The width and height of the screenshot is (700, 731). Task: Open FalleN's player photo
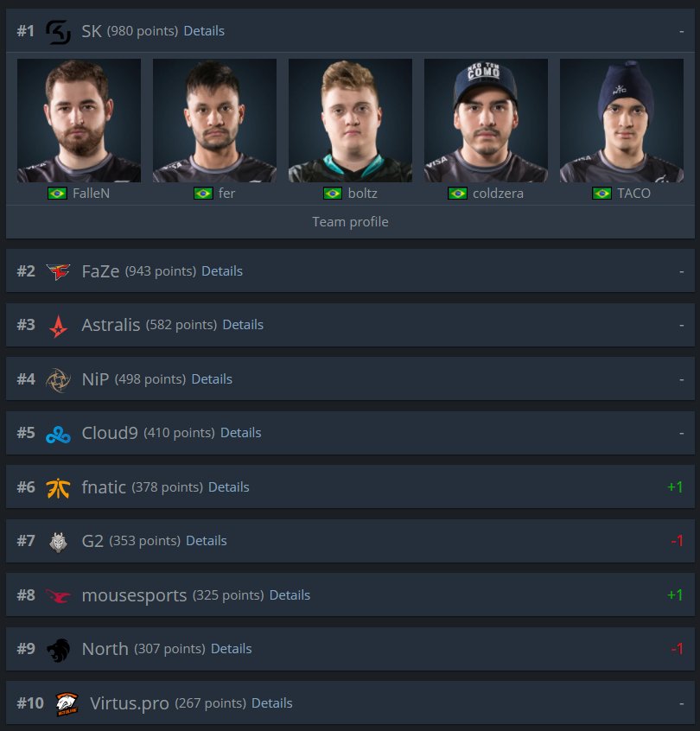(x=79, y=120)
